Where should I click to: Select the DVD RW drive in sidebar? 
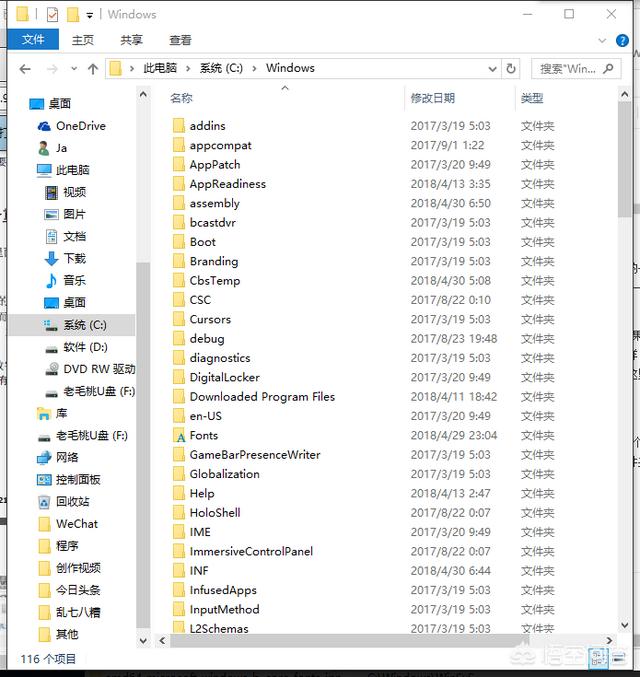point(90,369)
